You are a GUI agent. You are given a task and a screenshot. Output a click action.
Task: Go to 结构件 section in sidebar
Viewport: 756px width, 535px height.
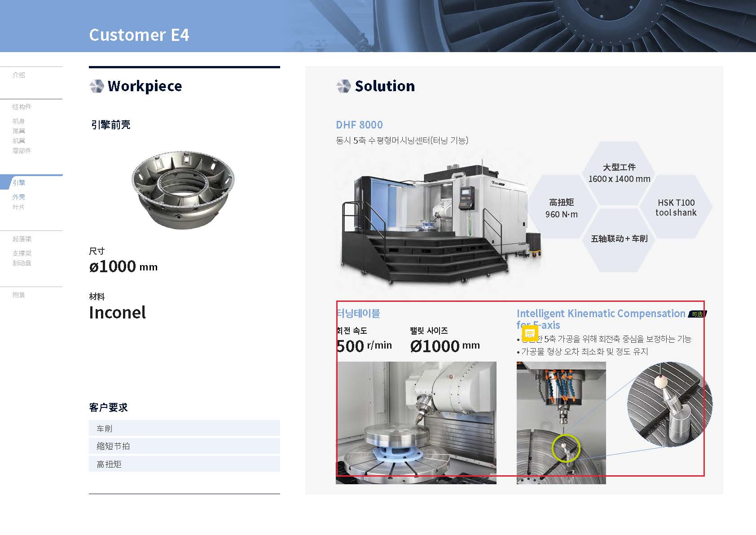(22, 107)
